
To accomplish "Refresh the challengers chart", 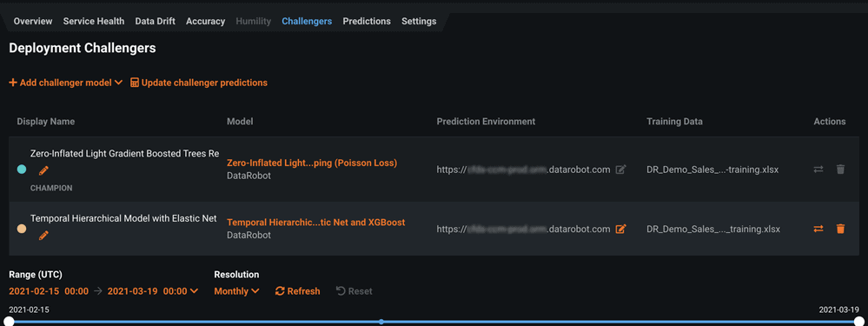I will point(297,291).
